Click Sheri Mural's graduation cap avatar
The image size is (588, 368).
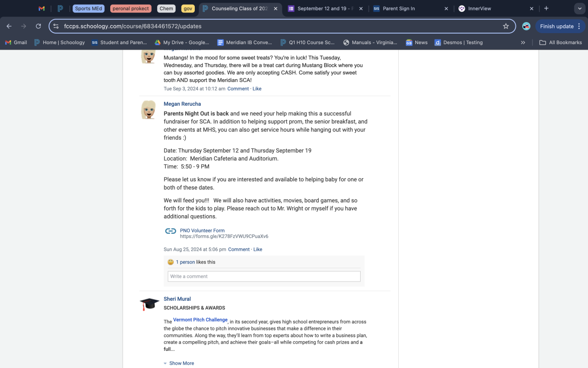(x=149, y=304)
